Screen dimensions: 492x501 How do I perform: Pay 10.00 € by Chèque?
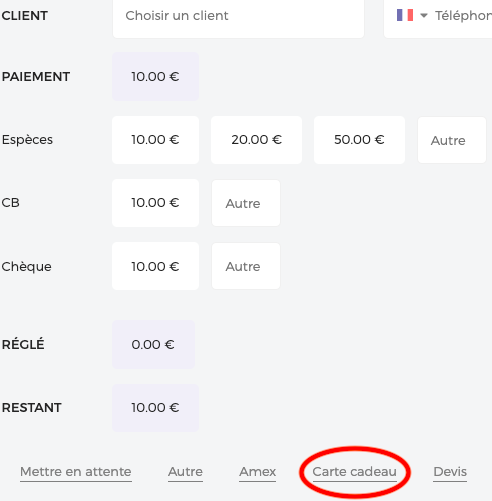(155, 266)
